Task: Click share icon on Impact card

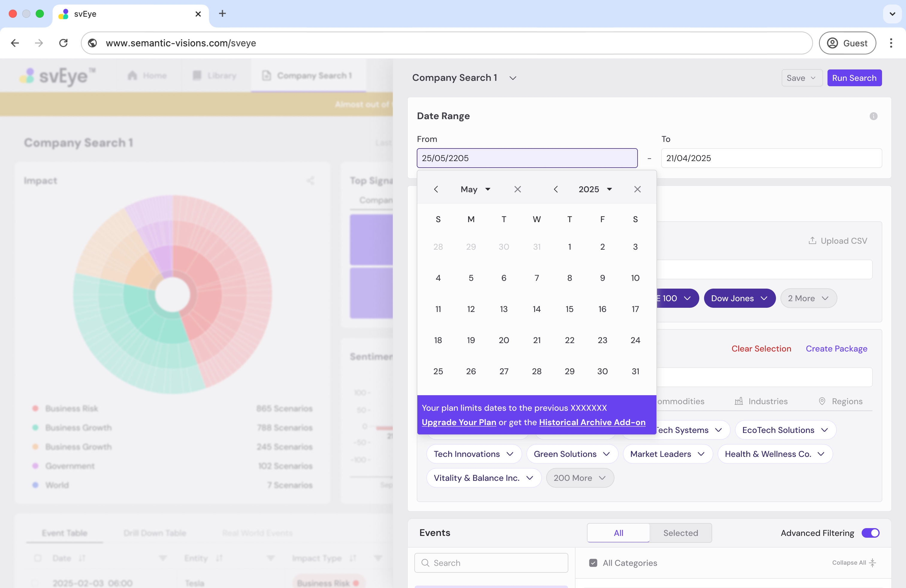Action: (x=310, y=181)
